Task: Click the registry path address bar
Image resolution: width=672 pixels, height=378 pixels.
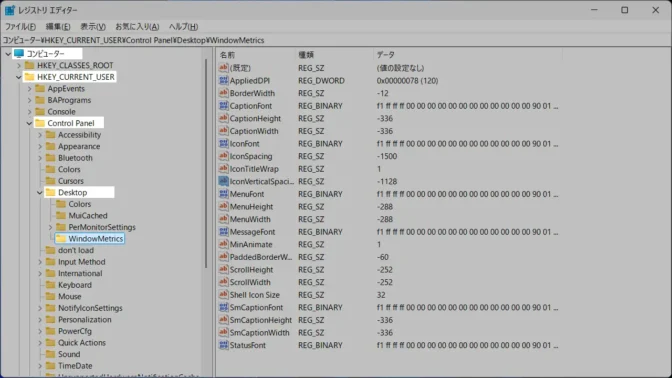Action: click(x=336, y=40)
